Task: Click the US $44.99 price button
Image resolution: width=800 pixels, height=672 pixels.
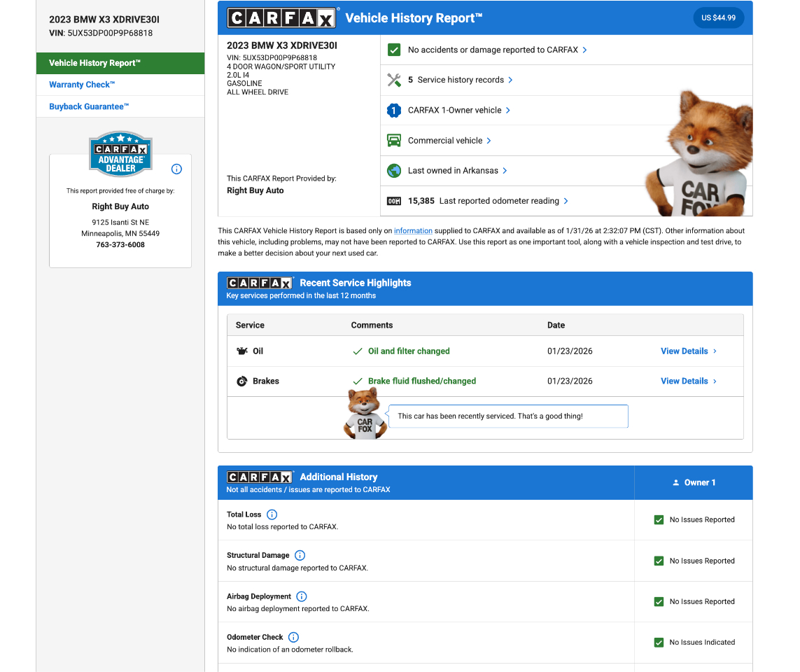Action: [718, 18]
